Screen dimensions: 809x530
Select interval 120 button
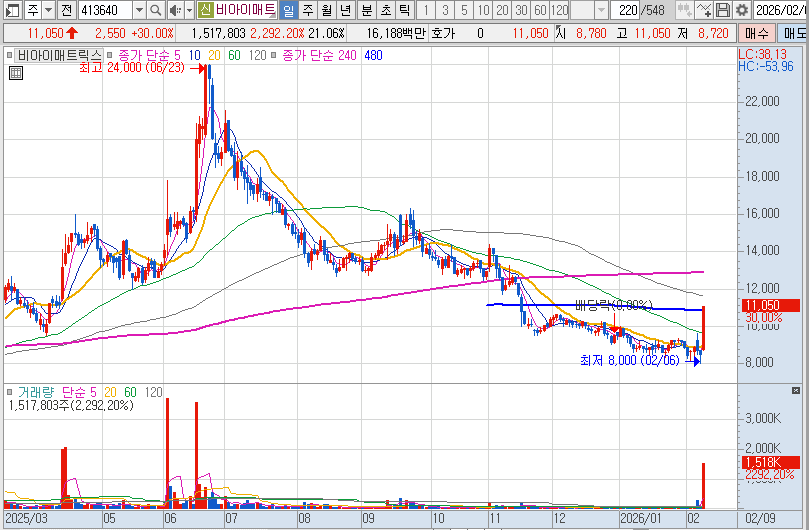click(559, 10)
